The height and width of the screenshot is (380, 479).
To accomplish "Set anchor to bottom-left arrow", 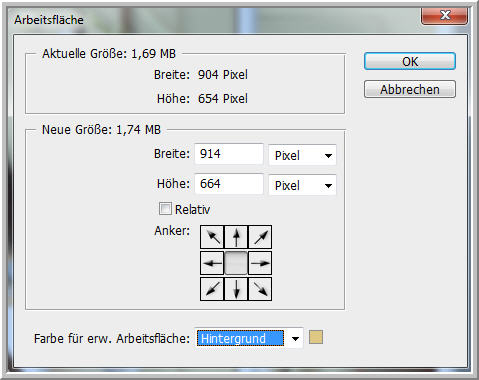I will 212,289.
